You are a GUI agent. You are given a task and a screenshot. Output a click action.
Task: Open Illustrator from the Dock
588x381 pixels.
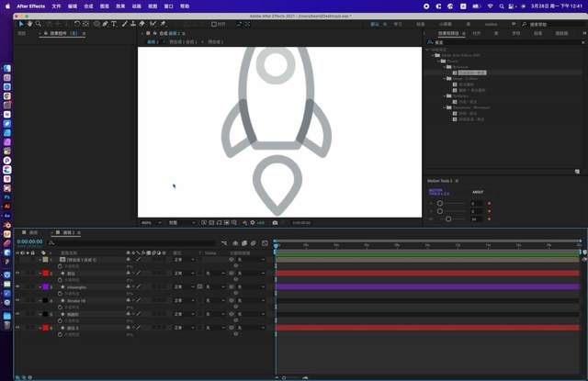7,207
